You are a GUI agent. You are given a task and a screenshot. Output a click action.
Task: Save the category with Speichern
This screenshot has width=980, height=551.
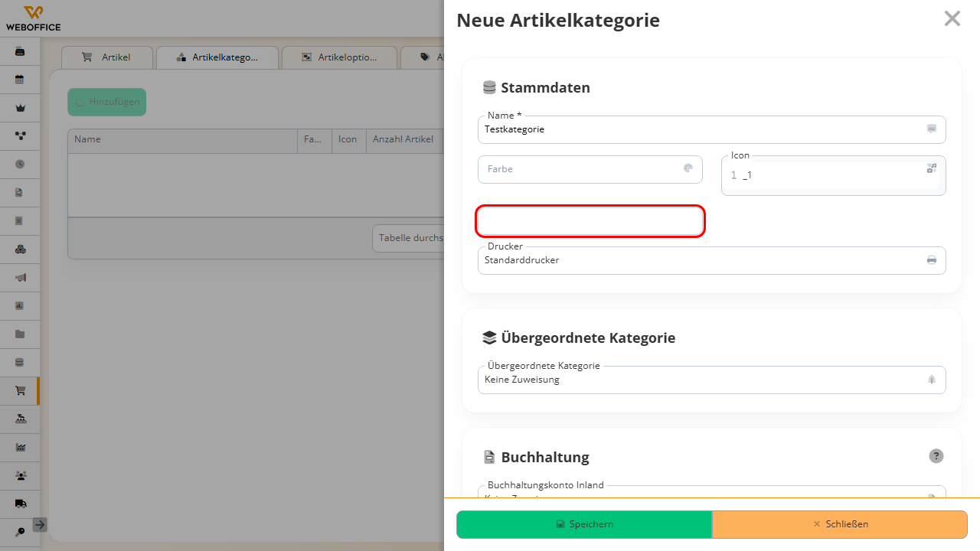click(x=584, y=524)
